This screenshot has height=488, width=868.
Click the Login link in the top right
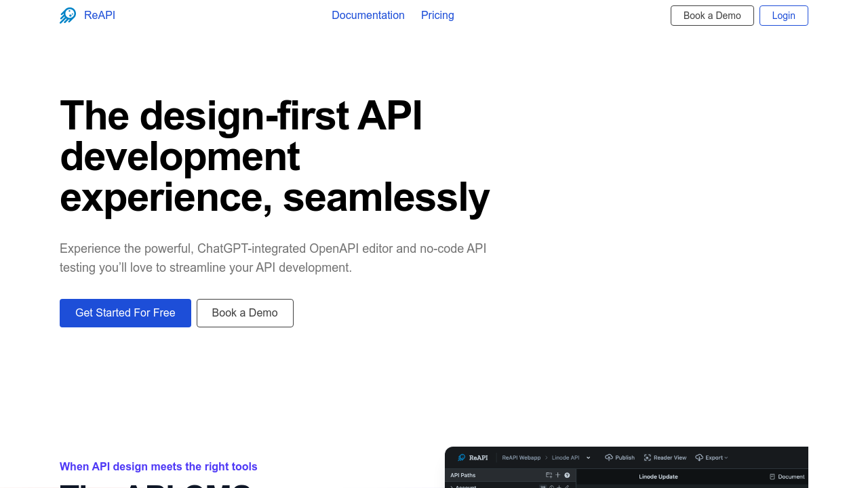[x=783, y=15]
